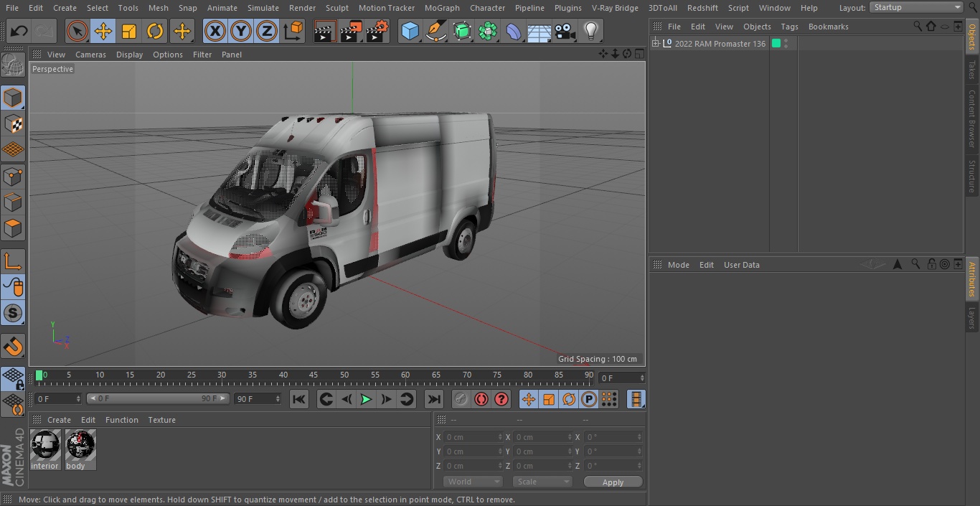Screen dimensions: 980x506
Task: Click Record Active Objects button
Action: (x=461, y=399)
